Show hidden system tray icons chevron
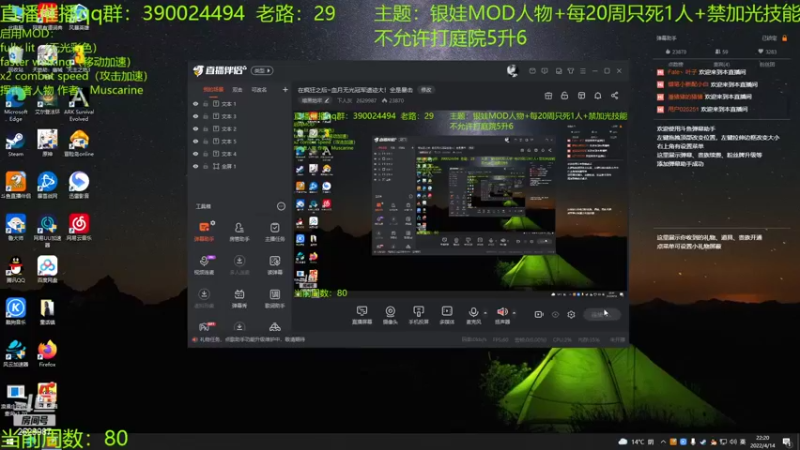Viewport: 800px width, 450px height. point(663,442)
